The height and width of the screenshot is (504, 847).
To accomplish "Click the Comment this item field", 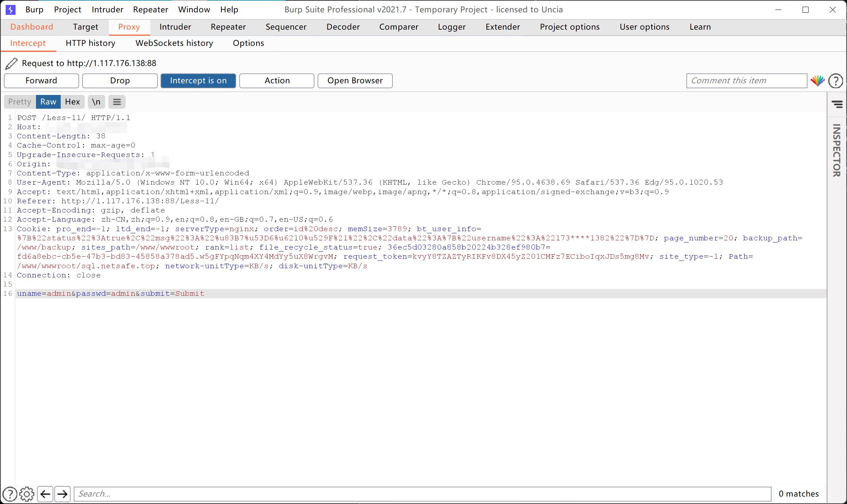I will click(x=746, y=81).
